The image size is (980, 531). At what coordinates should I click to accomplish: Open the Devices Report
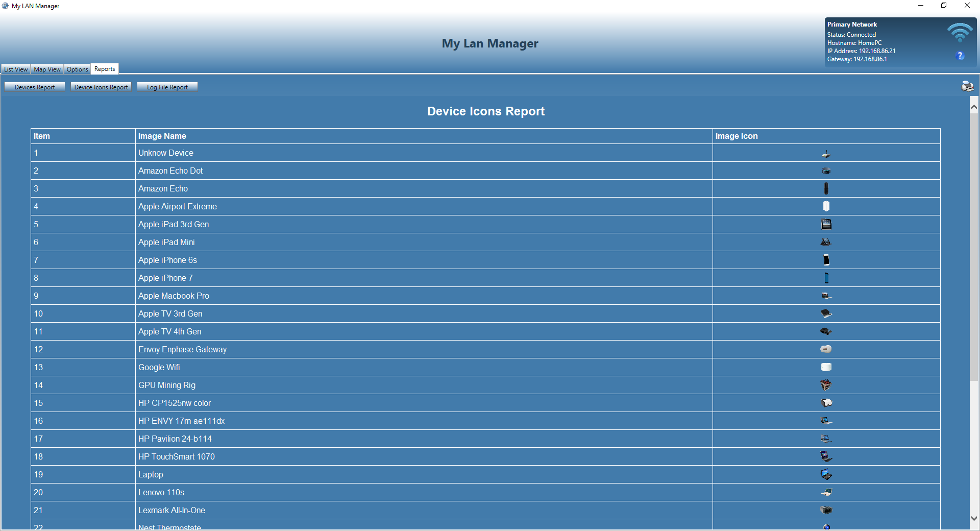(35, 87)
